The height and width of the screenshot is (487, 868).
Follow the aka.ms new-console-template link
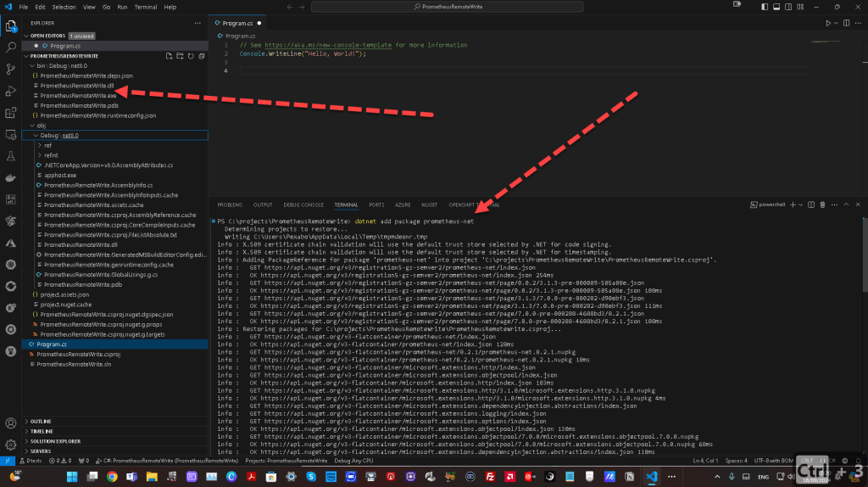328,46
